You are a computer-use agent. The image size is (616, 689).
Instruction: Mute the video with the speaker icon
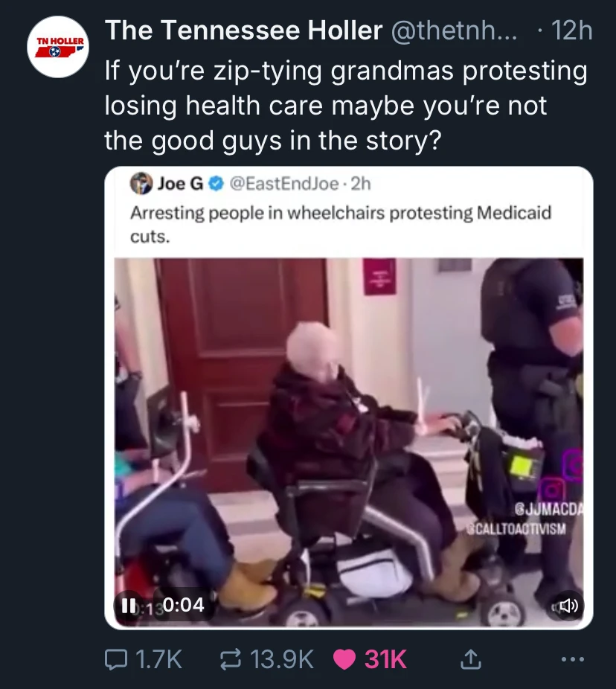click(x=566, y=606)
